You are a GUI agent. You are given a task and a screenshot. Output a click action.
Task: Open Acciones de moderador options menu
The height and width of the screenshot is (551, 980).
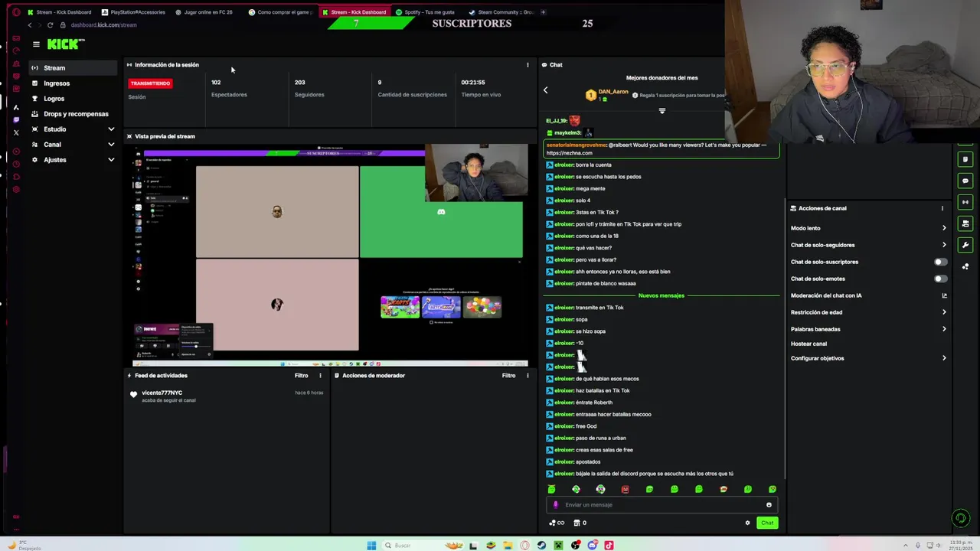pos(528,376)
